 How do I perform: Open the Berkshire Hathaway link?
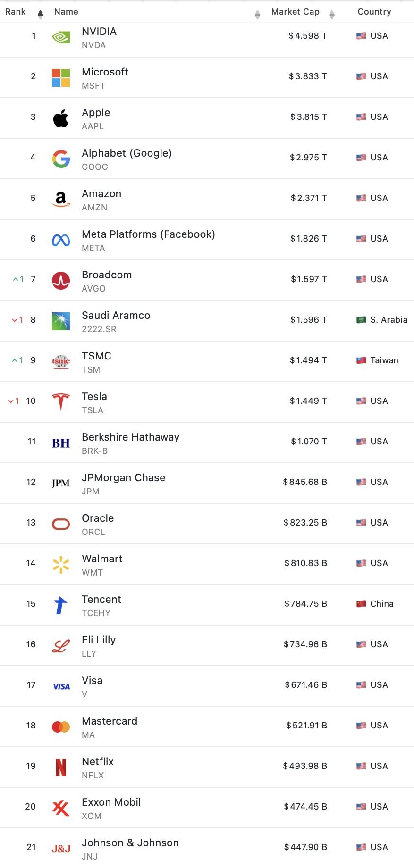130,437
